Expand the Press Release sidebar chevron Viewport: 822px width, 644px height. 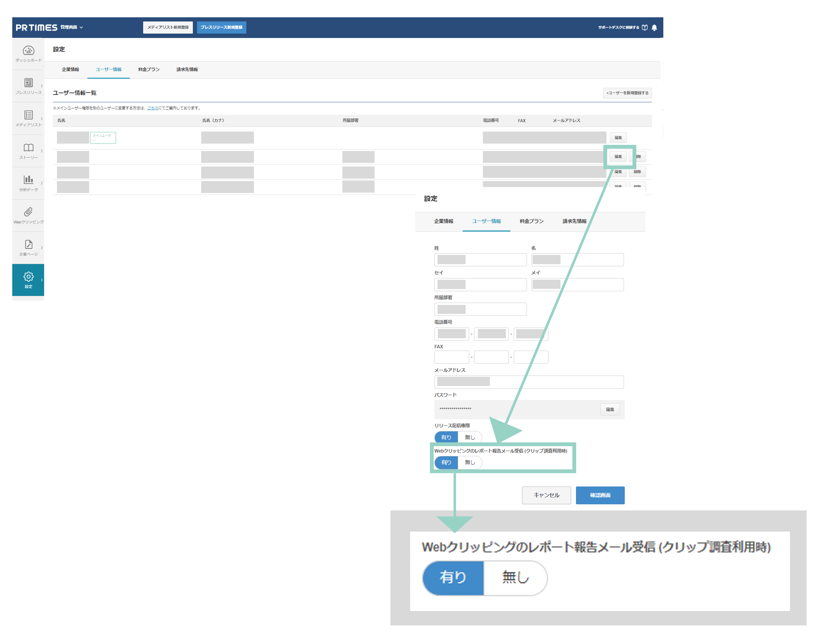[41, 86]
